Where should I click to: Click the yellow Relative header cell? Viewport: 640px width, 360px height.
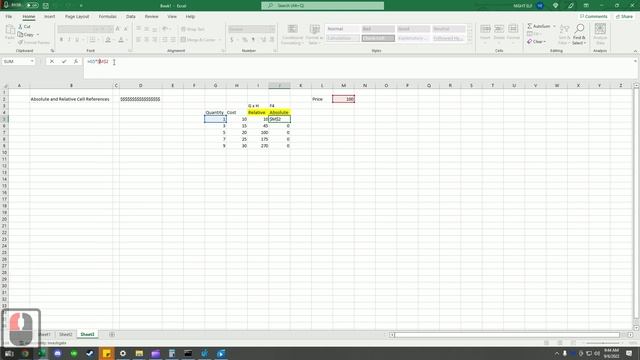pos(258,112)
